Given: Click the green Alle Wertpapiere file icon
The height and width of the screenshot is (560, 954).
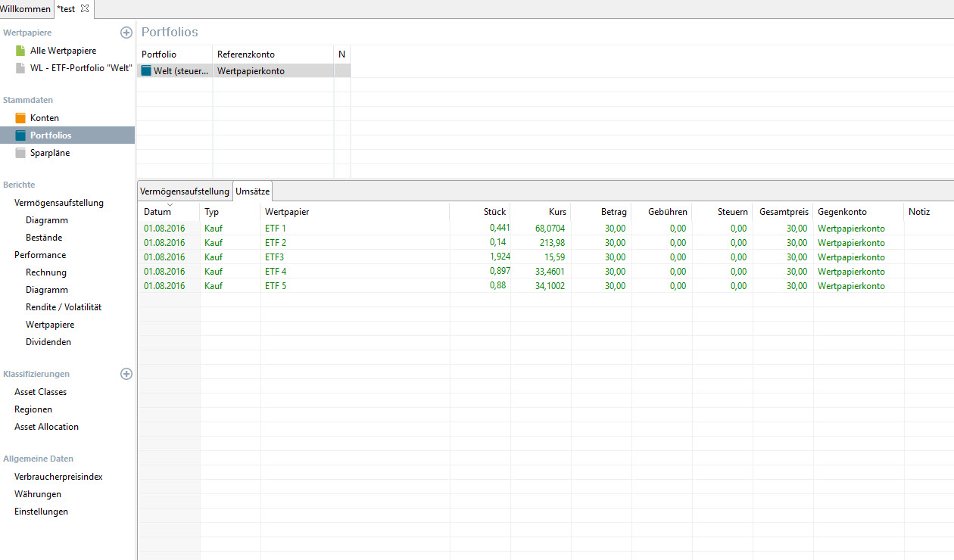Looking at the screenshot, I should 20,51.
